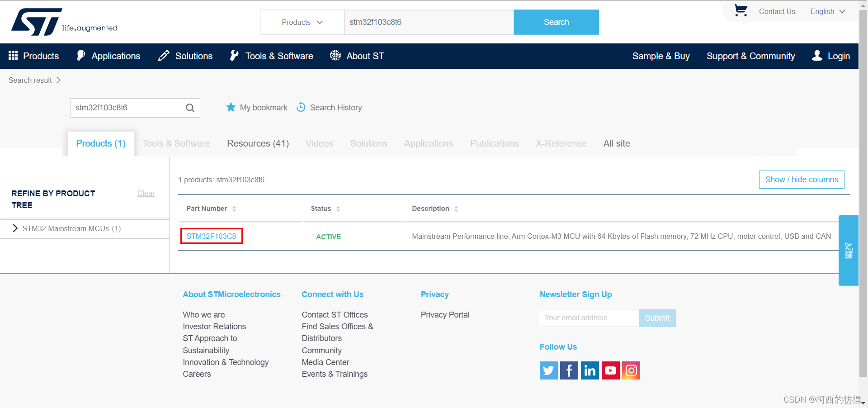Click the Search History link

(336, 108)
